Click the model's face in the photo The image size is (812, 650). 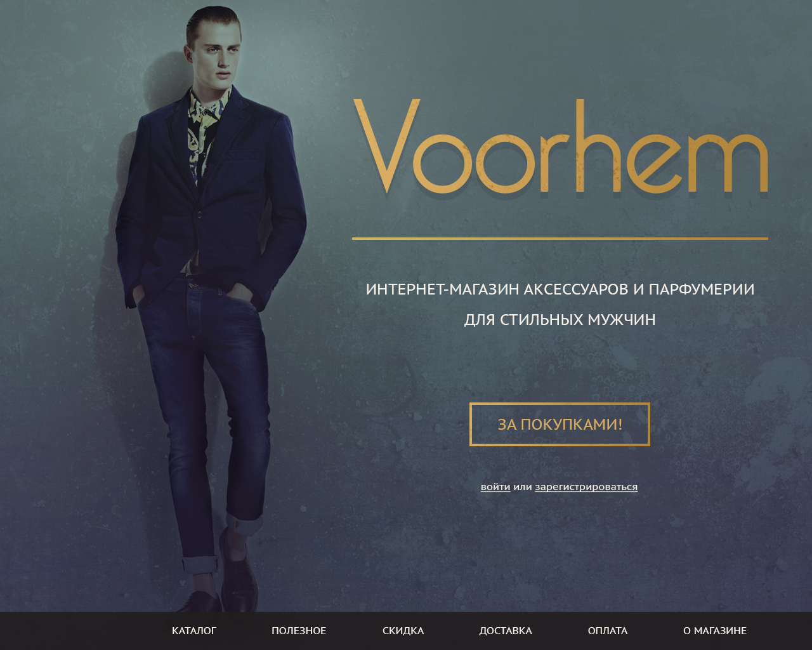[x=218, y=56]
